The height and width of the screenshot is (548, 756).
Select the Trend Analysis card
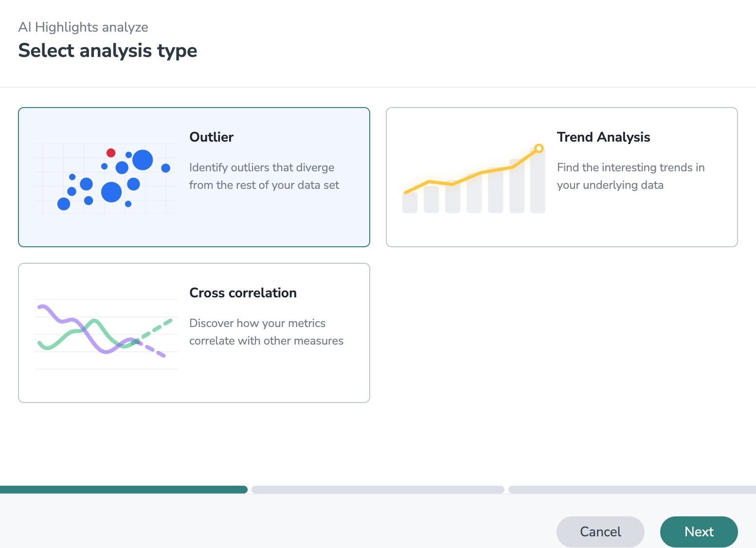632,219
